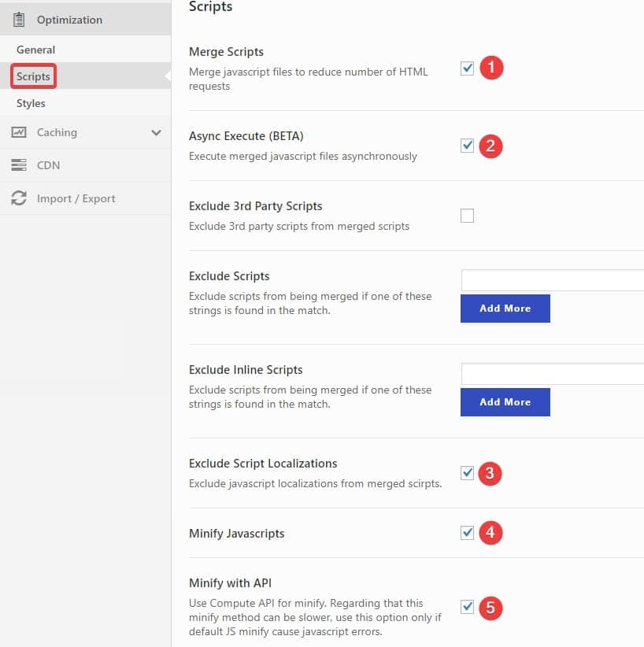Click the red number 1 badge beside Merge Scripts

(491, 68)
